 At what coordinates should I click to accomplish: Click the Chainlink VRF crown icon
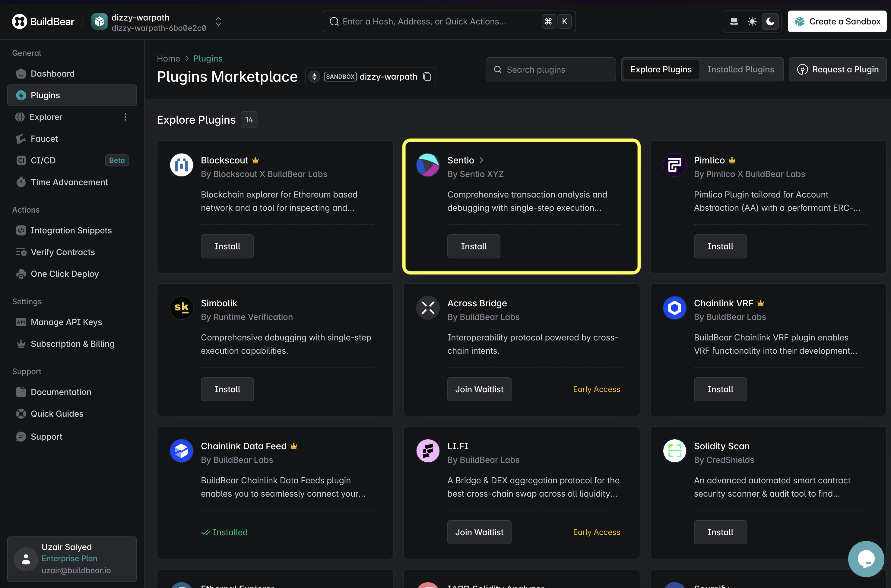tap(760, 303)
